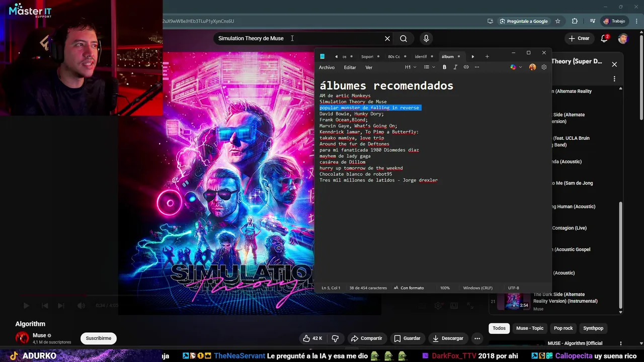Click the Crear button on YouTube
Image resolution: width=644 pixels, height=362 pixels.
point(579,38)
